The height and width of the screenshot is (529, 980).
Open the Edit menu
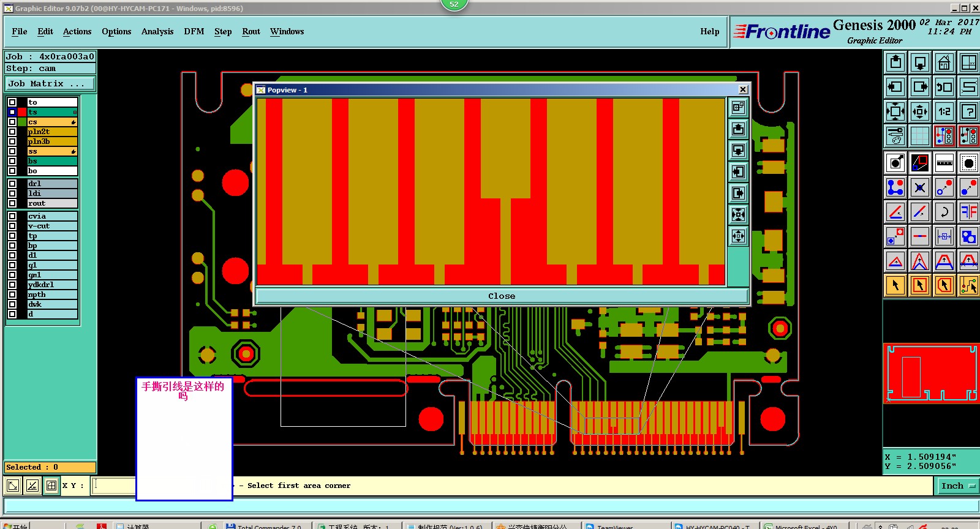pos(45,31)
